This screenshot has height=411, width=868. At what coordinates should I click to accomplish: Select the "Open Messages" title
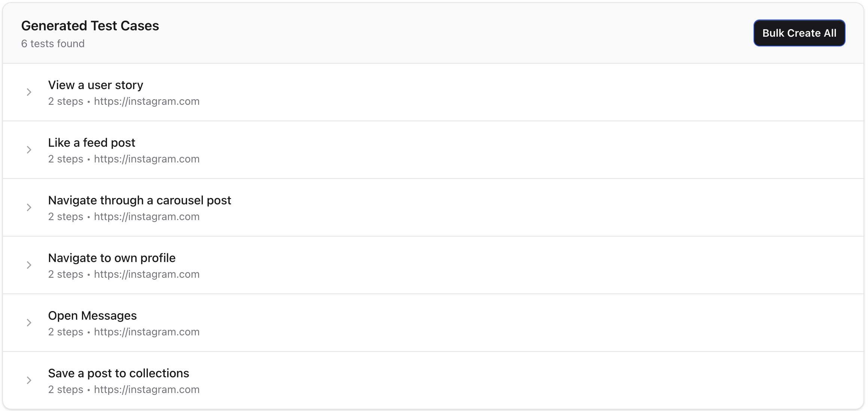pyautogui.click(x=92, y=316)
